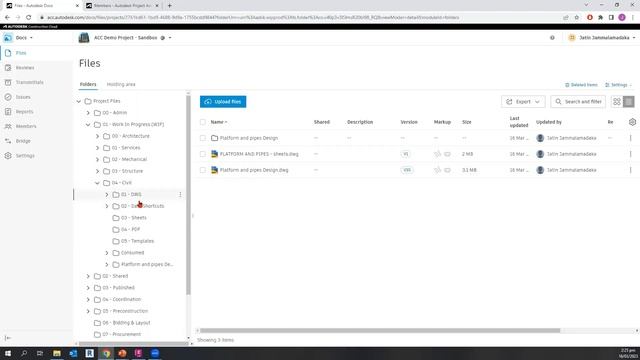Open Deleted items link
The width and height of the screenshot is (640, 360).
581,85
